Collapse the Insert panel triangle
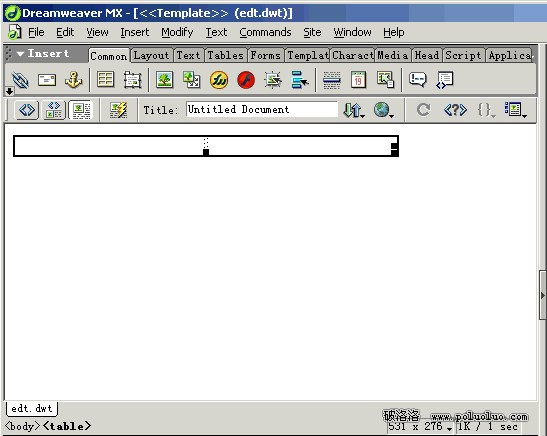Image resolution: width=547 pixels, height=436 pixels. coord(20,54)
